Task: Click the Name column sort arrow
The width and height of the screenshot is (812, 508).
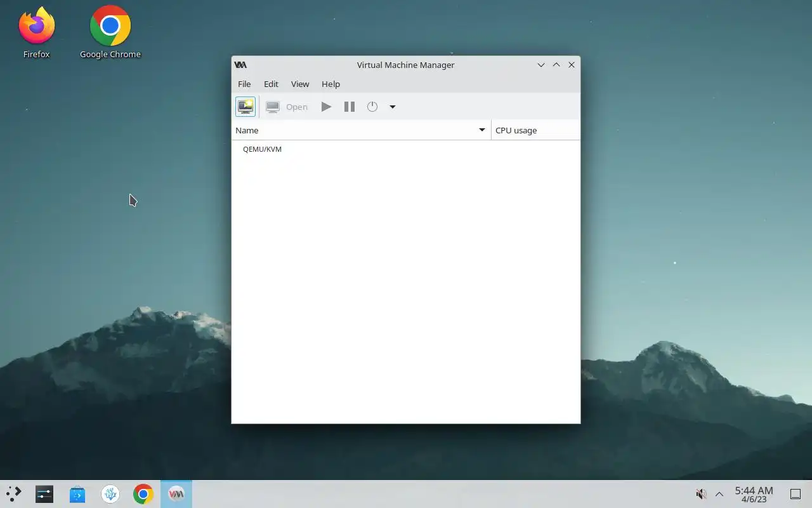Action: 481,130
